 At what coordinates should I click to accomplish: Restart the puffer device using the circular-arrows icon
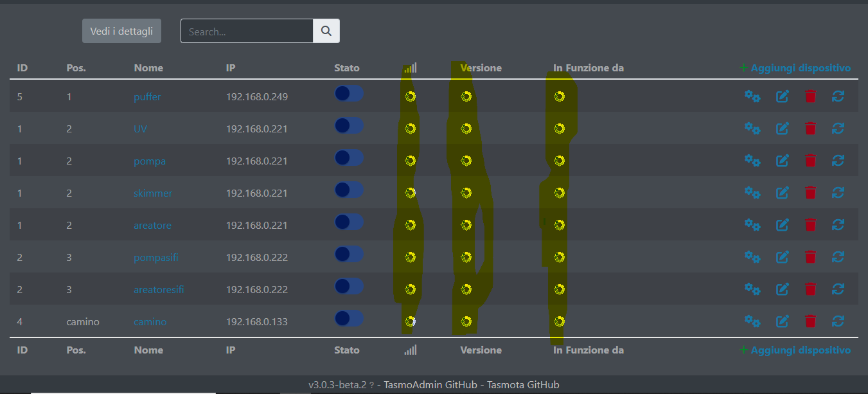838,96
